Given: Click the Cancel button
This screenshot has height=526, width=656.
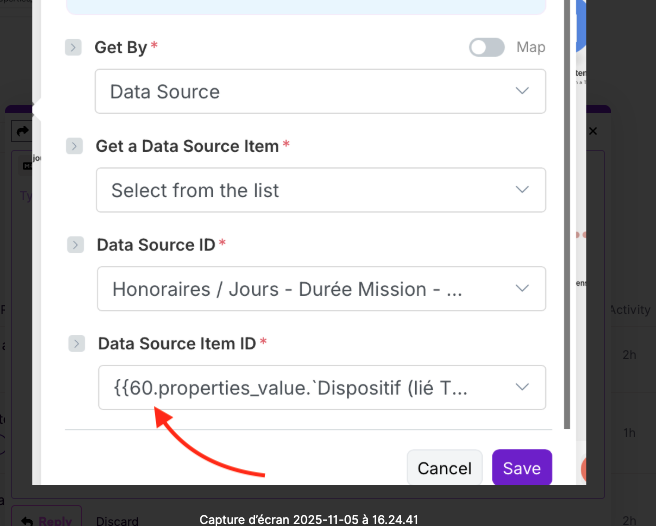Looking at the screenshot, I should coord(444,468).
